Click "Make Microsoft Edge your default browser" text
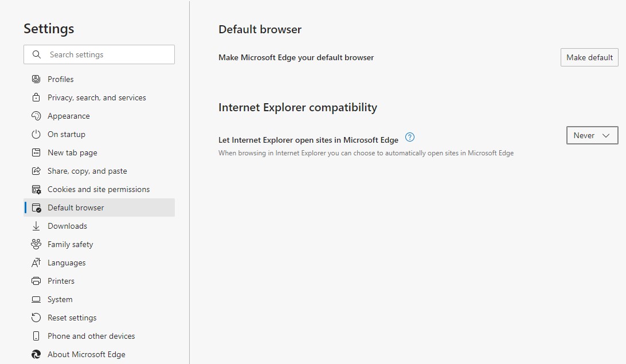Image resolution: width=626 pixels, height=364 pixels. tap(296, 57)
